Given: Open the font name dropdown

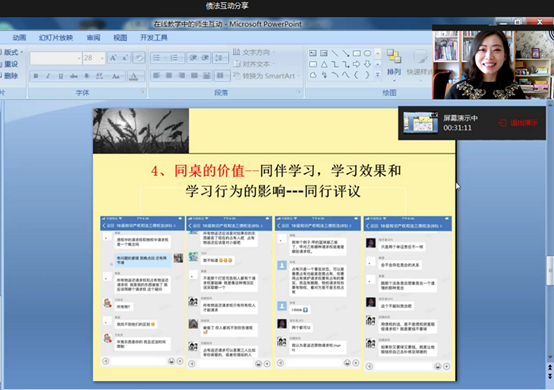Looking at the screenshot, I should click(x=56, y=58).
